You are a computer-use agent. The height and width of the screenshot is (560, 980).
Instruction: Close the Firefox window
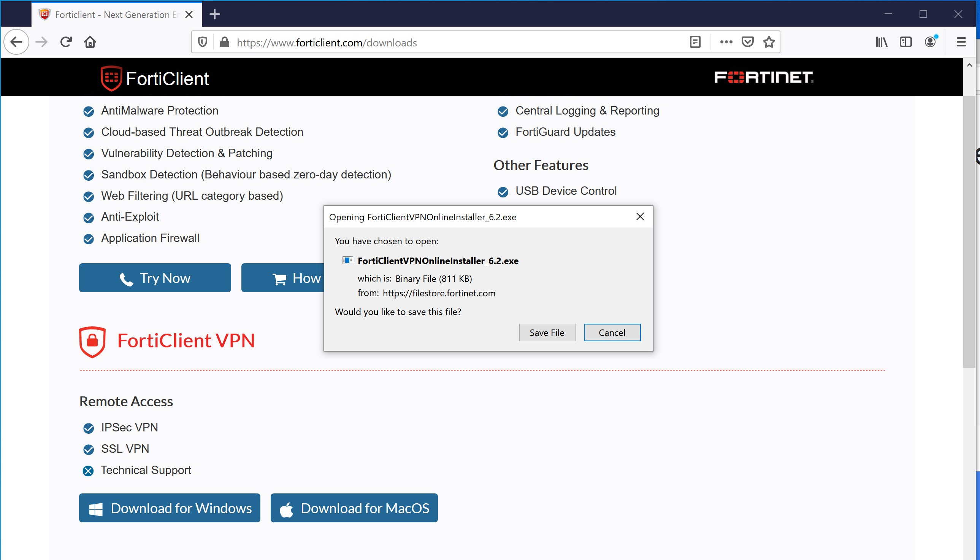click(958, 14)
